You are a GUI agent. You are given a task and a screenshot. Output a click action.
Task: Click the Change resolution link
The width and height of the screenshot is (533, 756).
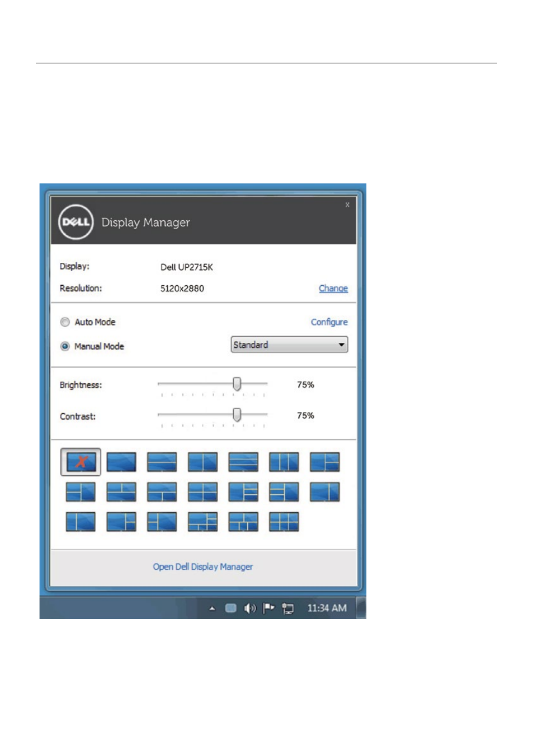333,289
